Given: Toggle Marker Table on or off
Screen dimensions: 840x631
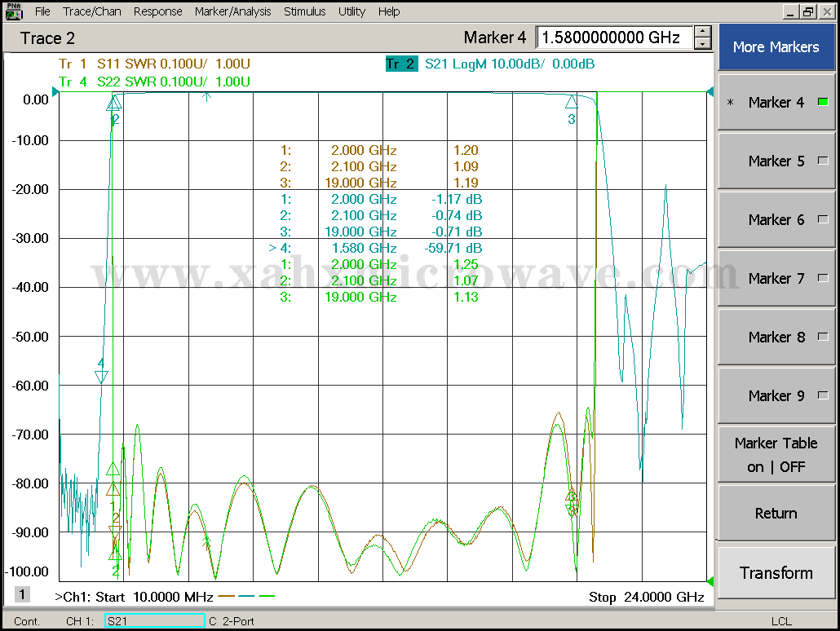Looking at the screenshot, I should tap(776, 455).
